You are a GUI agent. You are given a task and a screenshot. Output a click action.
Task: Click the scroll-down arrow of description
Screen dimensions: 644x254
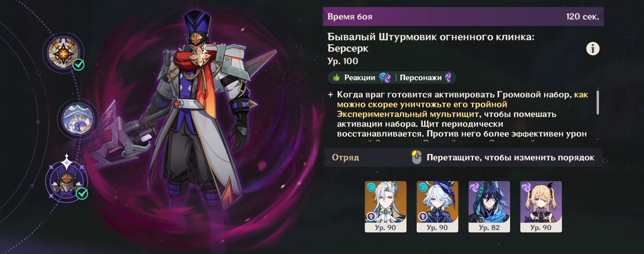click(x=598, y=139)
